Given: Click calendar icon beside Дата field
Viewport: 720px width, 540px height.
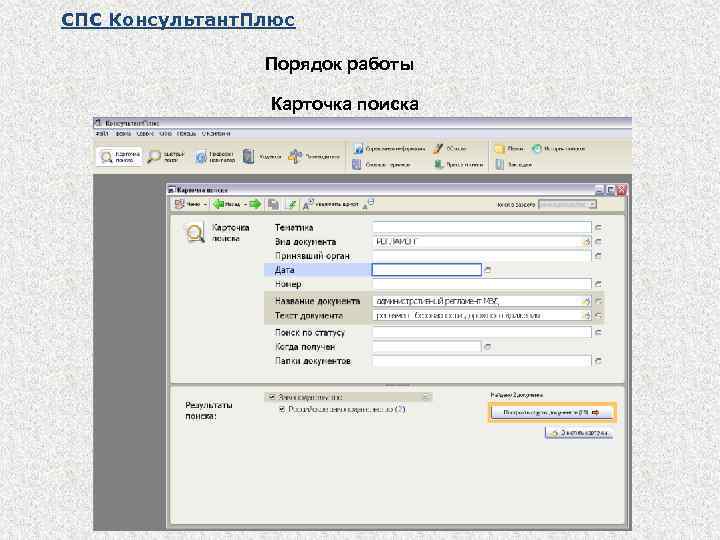Looking at the screenshot, I should [488, 270].
